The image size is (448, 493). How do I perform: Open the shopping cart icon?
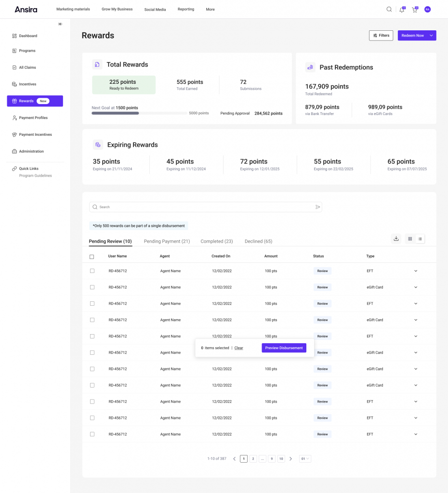point(415,10)
